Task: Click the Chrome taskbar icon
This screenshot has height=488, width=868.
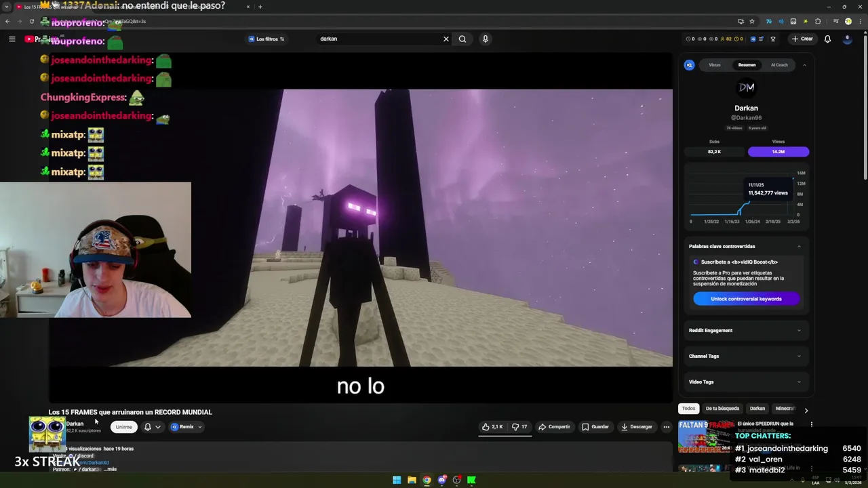Action: [x=427, y=481]
